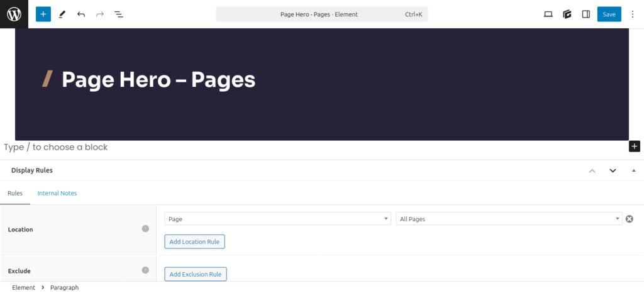Screen dimensions: 644x293
Task: Open the Options three-dot menu
Action: (633, 14)
